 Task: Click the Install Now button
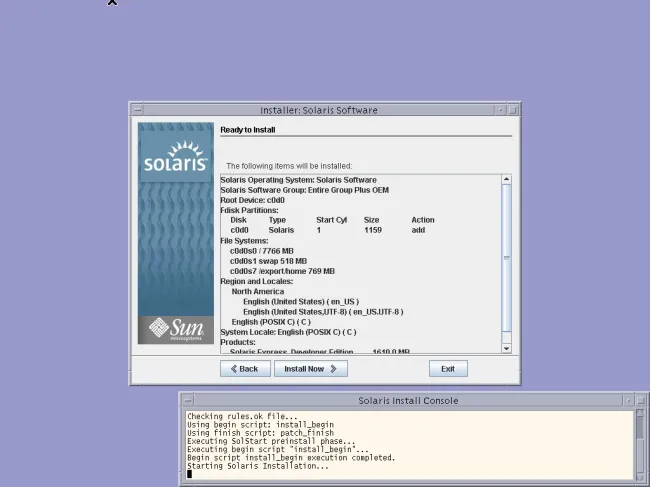310,369
